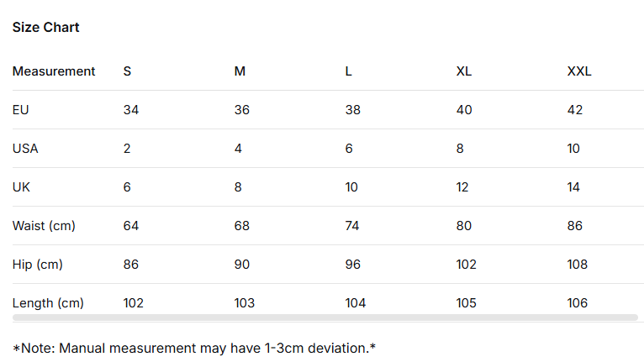The height and width of the screenshot is (362, 644).
Task: Click the S size column header
Action: 127,71
